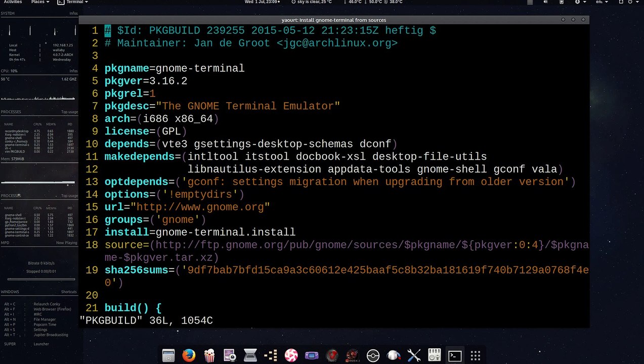Click the 'pkgrel=1' line
The height and width of the screenshot is (364, 644).
[130, 94]
